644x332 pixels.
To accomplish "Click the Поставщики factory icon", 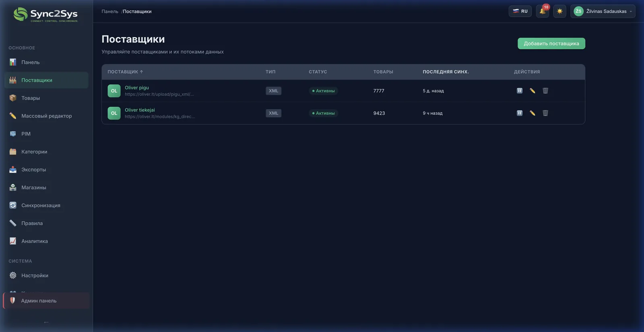I will click(13, 80).
